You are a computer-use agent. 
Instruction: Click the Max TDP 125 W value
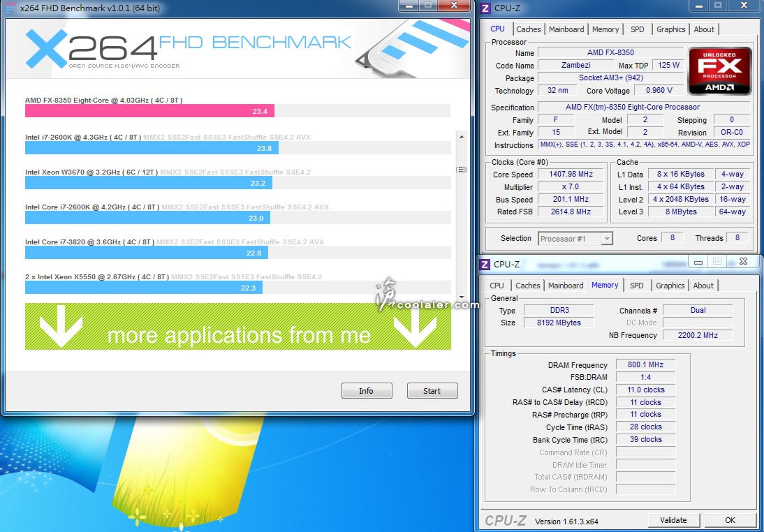pos(668,66)
